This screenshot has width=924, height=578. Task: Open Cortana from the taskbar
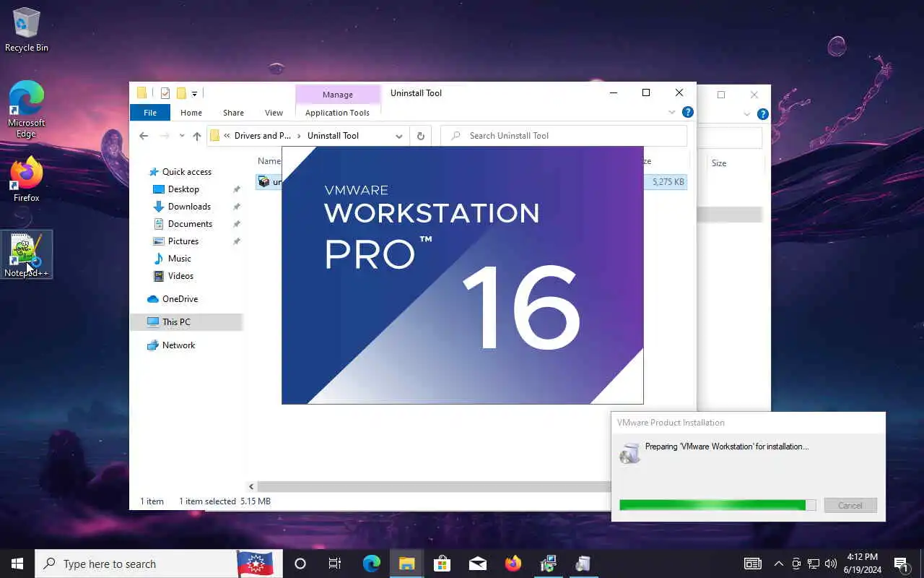click(300, 564)
